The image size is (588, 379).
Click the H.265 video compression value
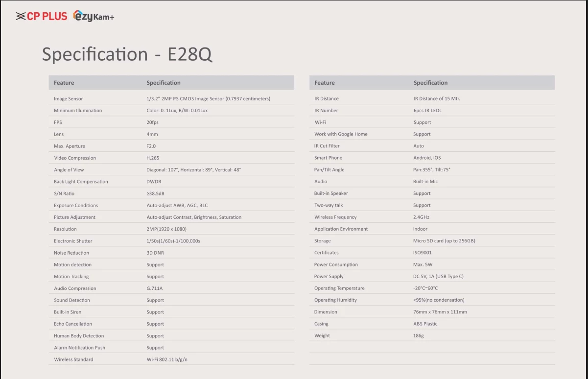tap(153, 158)
